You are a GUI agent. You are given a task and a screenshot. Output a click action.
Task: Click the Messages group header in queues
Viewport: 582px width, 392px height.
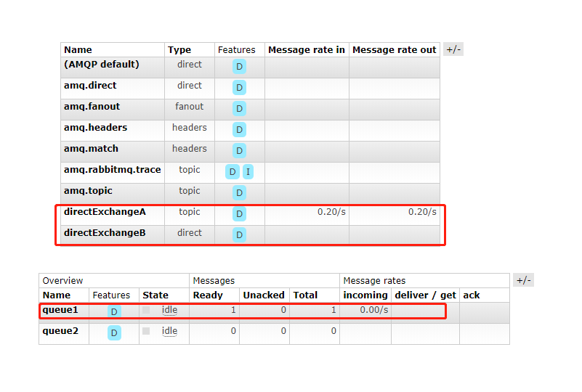[x=214, y=281]
